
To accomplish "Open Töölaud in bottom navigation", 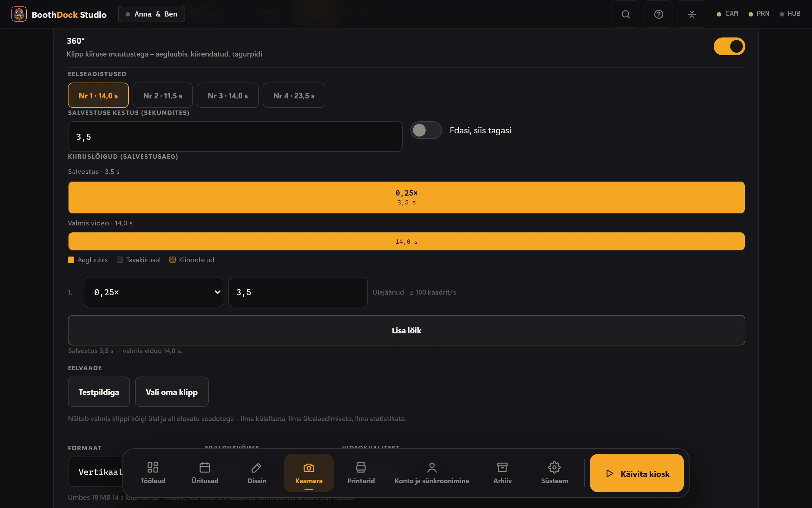I will tap(153, 473).
